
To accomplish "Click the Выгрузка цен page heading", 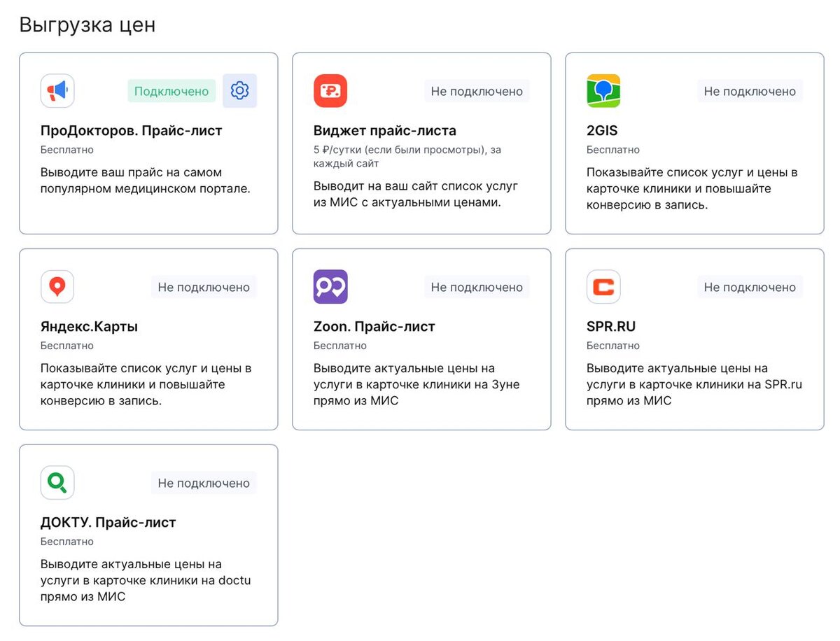I will point(87,25).
